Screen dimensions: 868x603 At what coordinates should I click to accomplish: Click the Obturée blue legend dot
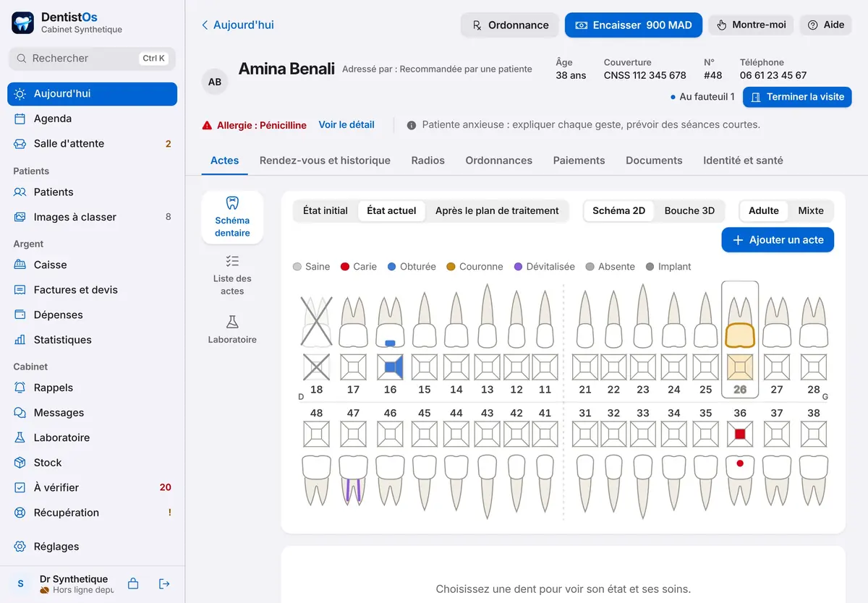point(391,267)
